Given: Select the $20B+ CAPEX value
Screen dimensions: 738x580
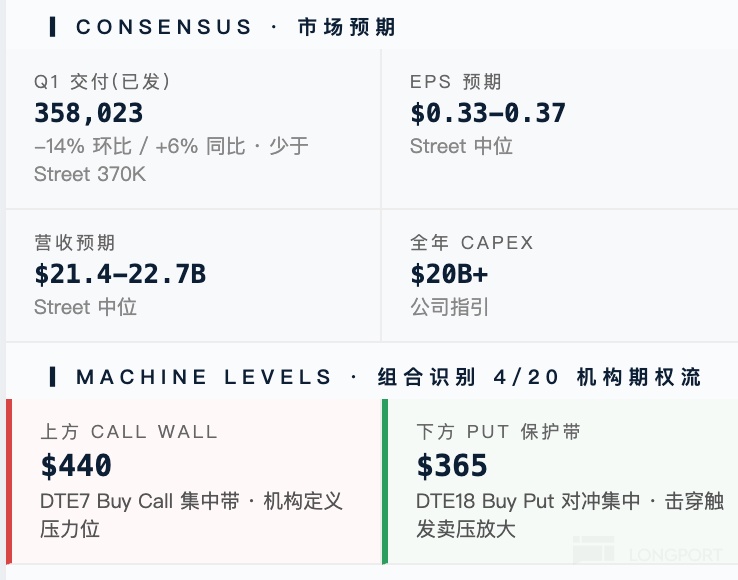Looking at the screenshot, I should click(449, 274).
